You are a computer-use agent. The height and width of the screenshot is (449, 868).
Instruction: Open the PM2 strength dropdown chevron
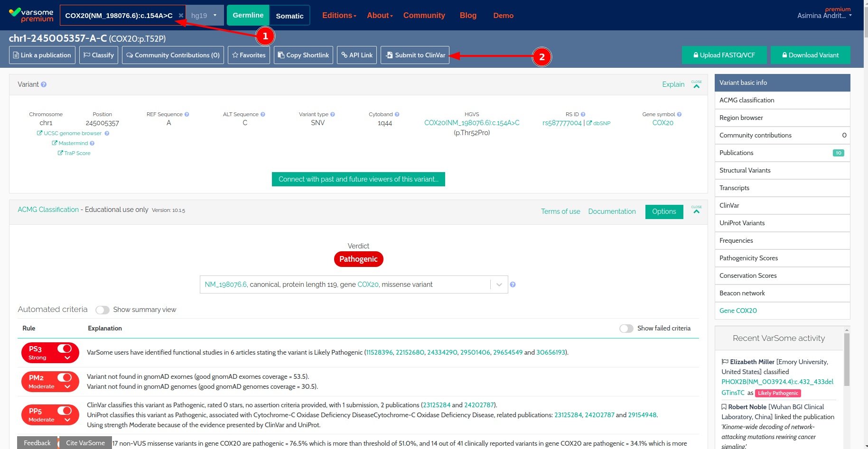[67, 387]
